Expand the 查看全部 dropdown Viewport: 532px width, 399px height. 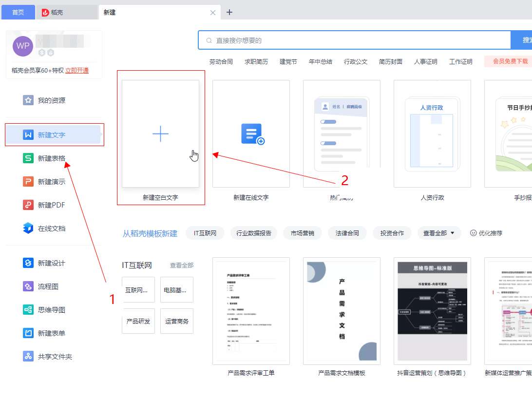coord(439,233)
